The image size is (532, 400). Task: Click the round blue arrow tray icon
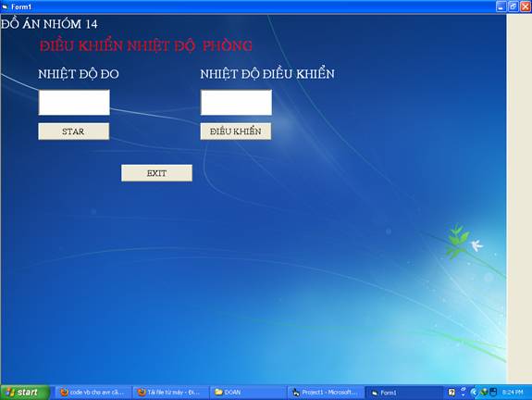(x=474, y=393)
